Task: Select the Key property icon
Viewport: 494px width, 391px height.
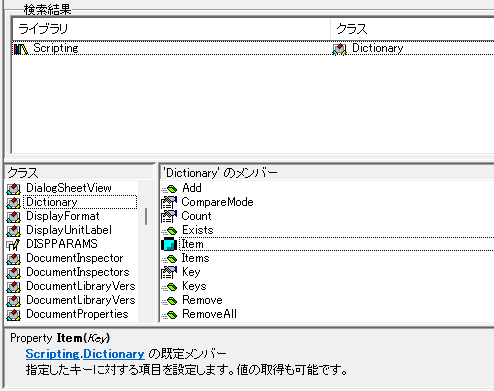Action: click(x=169, y=272)
